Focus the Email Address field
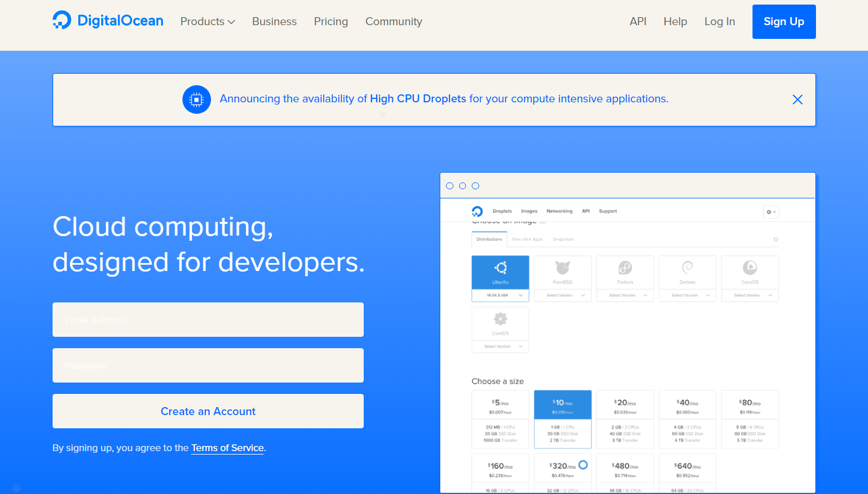This screenshot has width=868, height=494. click(208, 320)
